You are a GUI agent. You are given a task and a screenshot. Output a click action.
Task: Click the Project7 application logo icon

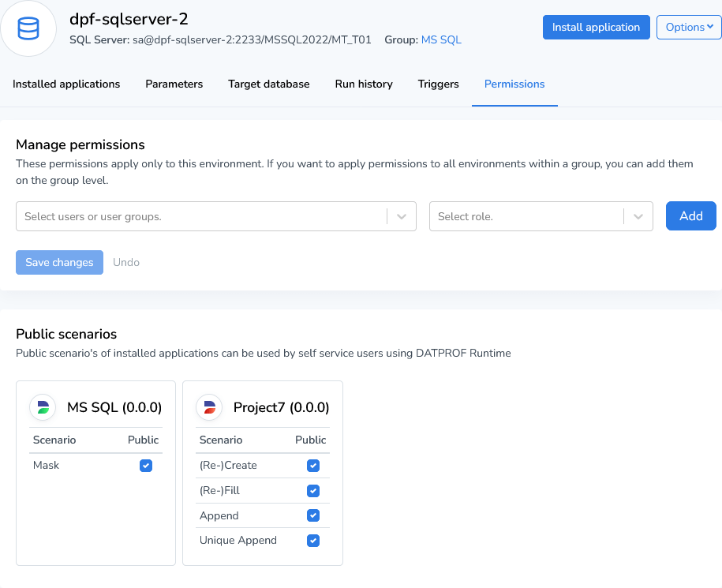click(209, 407)
